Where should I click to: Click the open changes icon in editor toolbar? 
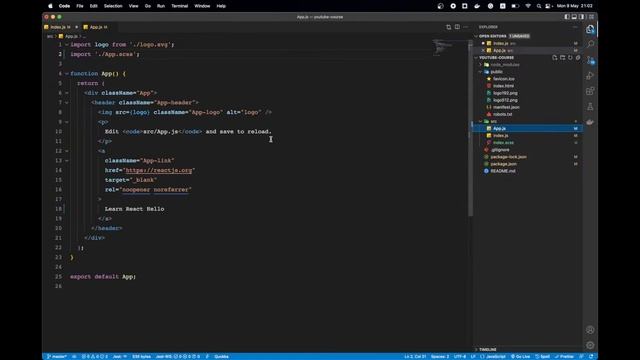point(449,27)
